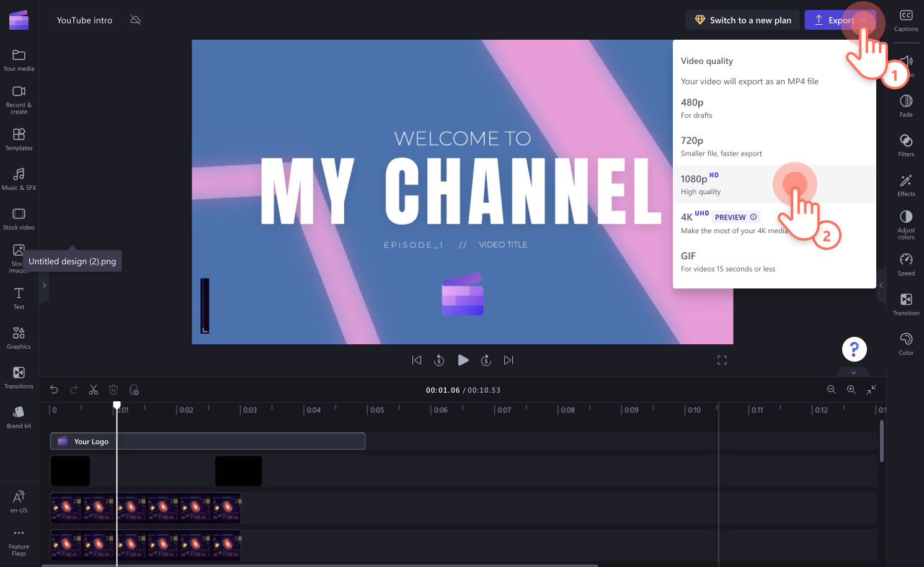Open the help question mark button

(x=854, y=349)
